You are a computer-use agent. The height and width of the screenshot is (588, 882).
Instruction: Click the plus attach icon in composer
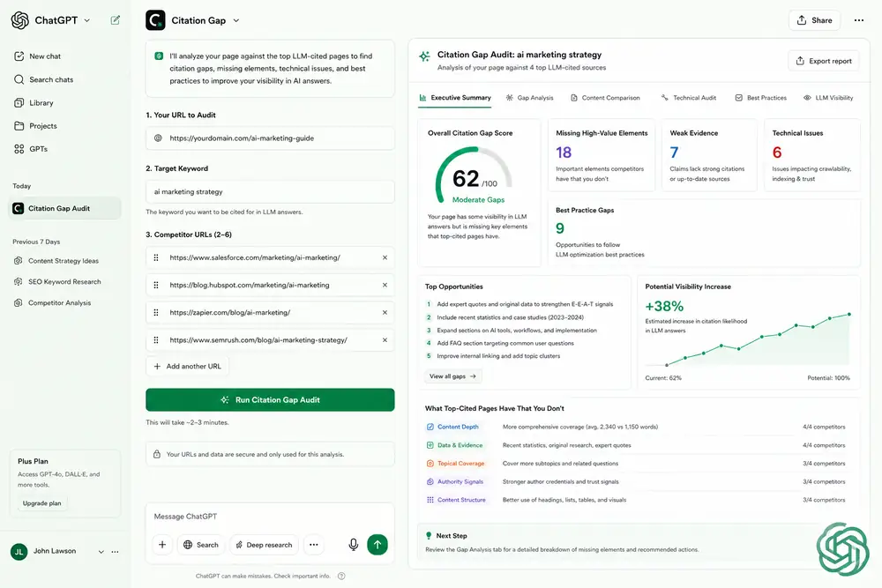(x=162, y=544)
